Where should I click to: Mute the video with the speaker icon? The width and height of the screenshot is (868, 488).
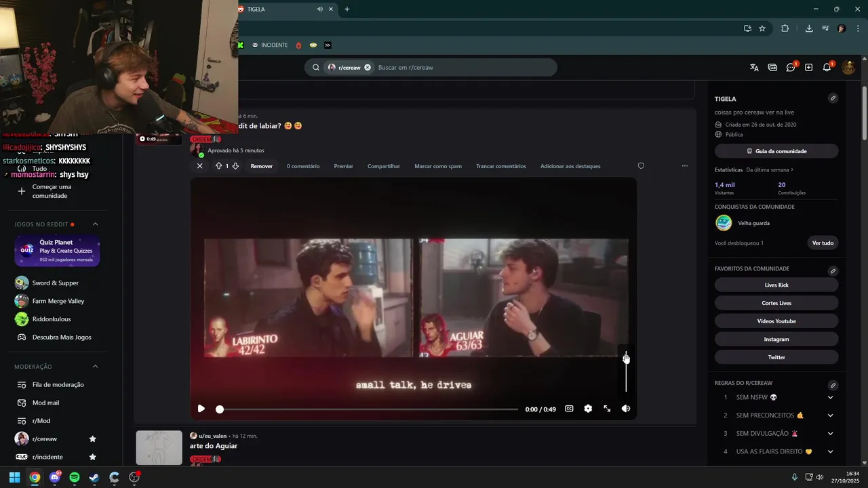click(x=626, y=409)
